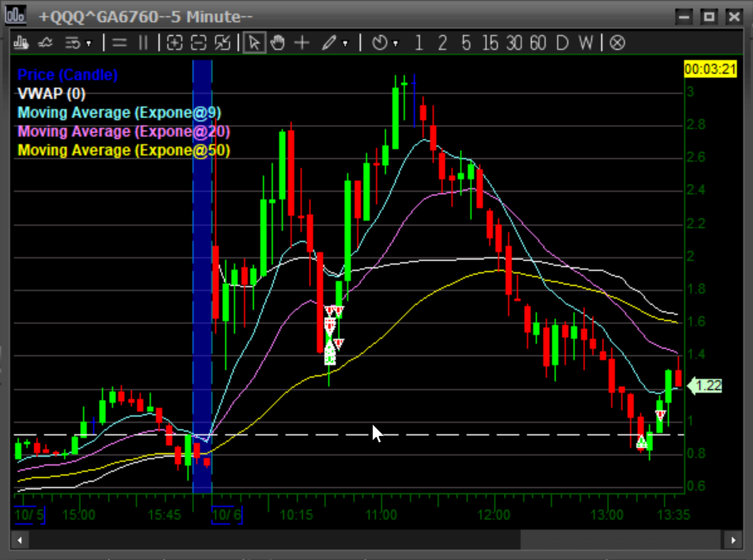This screenshot has height=560, width=753.
Task: Switch chart to Weekly (W) interval
Action: tap(586, 42)
